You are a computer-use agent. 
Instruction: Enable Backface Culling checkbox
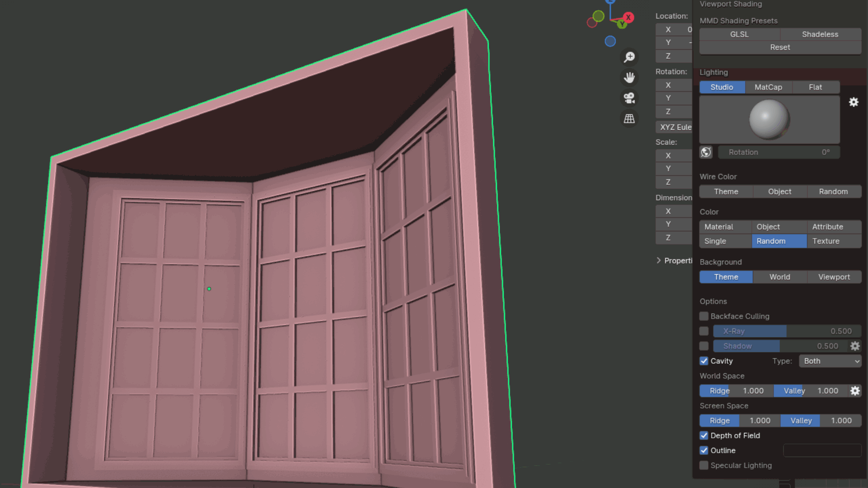[704, 316]
